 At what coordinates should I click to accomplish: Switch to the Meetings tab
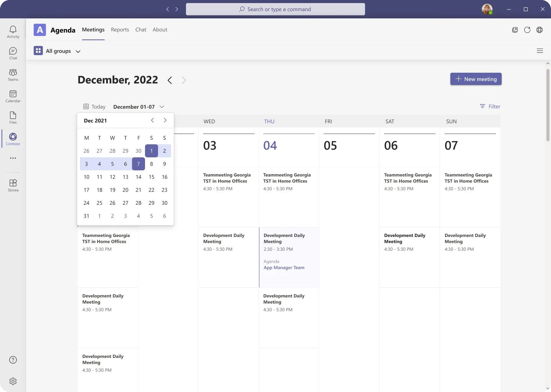[93, 29]
